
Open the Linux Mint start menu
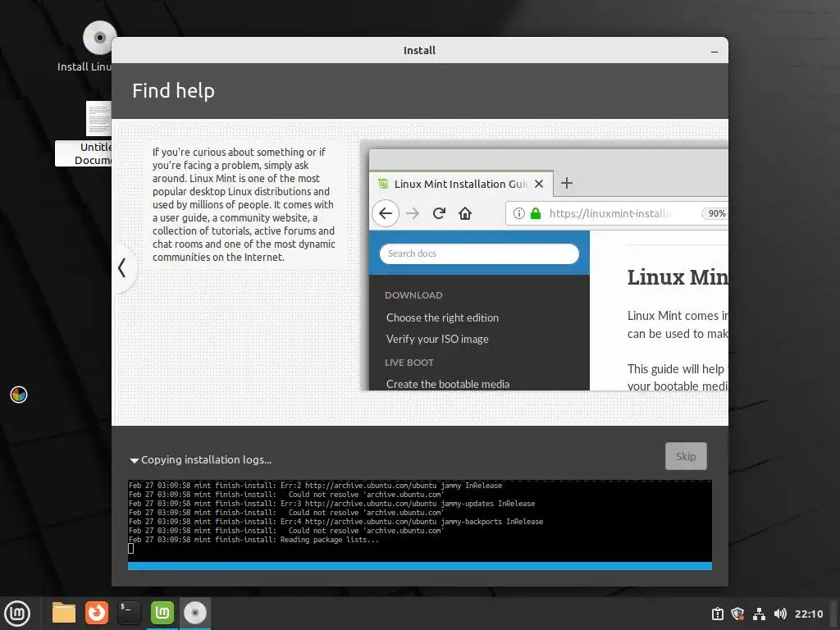(17, 614)
